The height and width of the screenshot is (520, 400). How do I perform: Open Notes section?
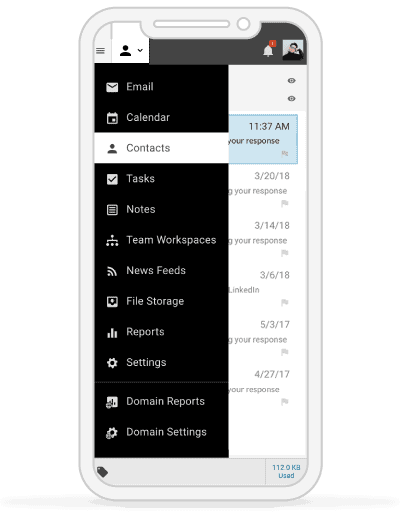click(161, 209)
